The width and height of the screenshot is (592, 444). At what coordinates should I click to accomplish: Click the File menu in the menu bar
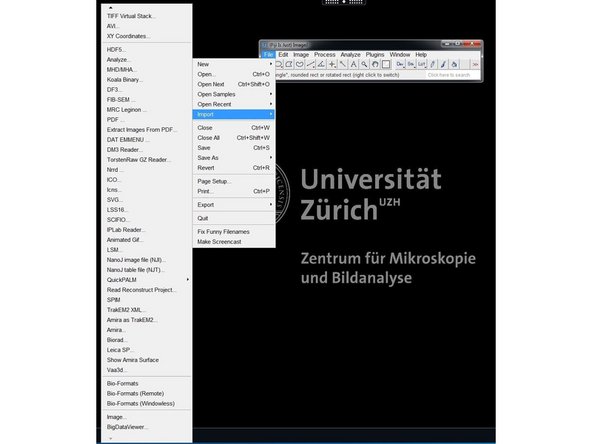[x=268, y=55]
